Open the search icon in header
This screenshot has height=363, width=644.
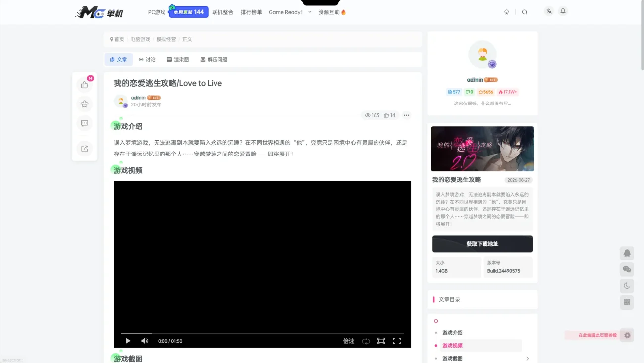point(525,12)
